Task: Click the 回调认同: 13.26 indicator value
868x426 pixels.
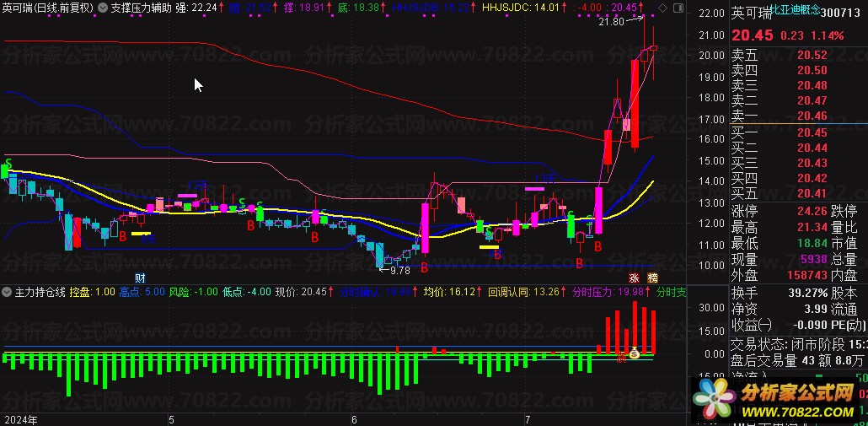Action: (527, 292)
